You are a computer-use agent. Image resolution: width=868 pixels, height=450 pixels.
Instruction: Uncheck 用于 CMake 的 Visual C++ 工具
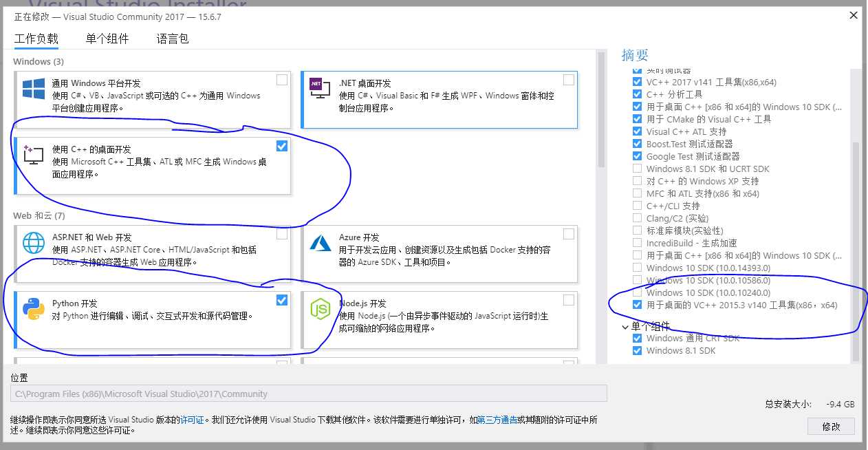click(637, 119)
